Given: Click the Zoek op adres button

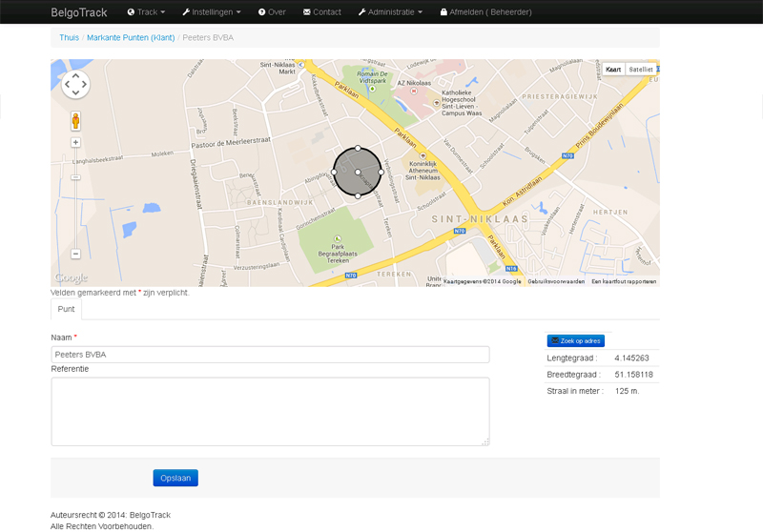Looking at the screenshot, I should click(x=576, y=341).
